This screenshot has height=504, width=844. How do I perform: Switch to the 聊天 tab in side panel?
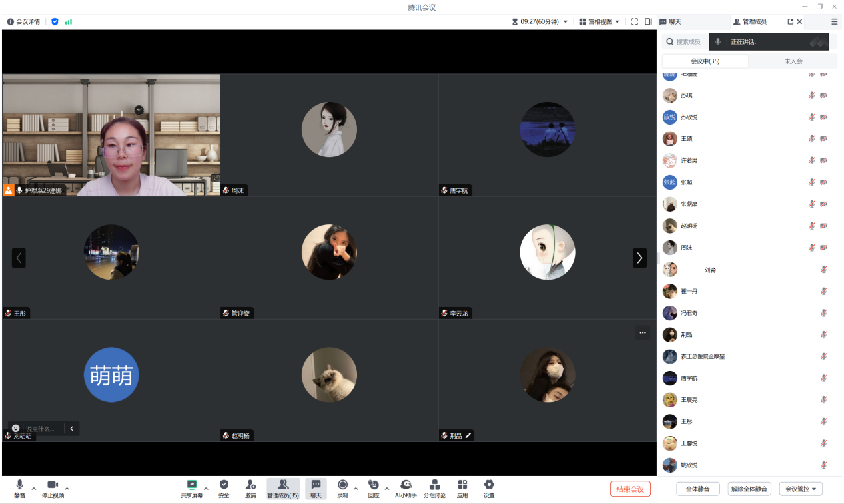[x=671, y=22]
